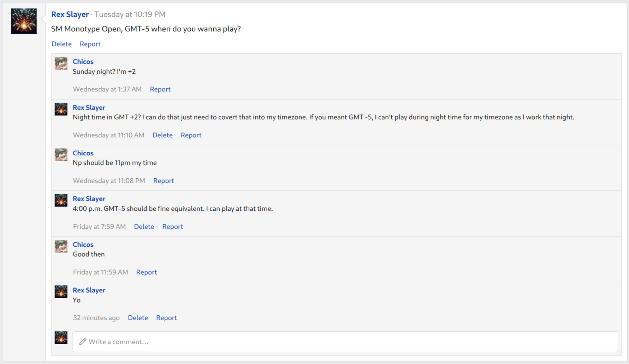Click Rex Slayer's large profile post avatar
The image size is (629, 364).
tap(24, 21)
